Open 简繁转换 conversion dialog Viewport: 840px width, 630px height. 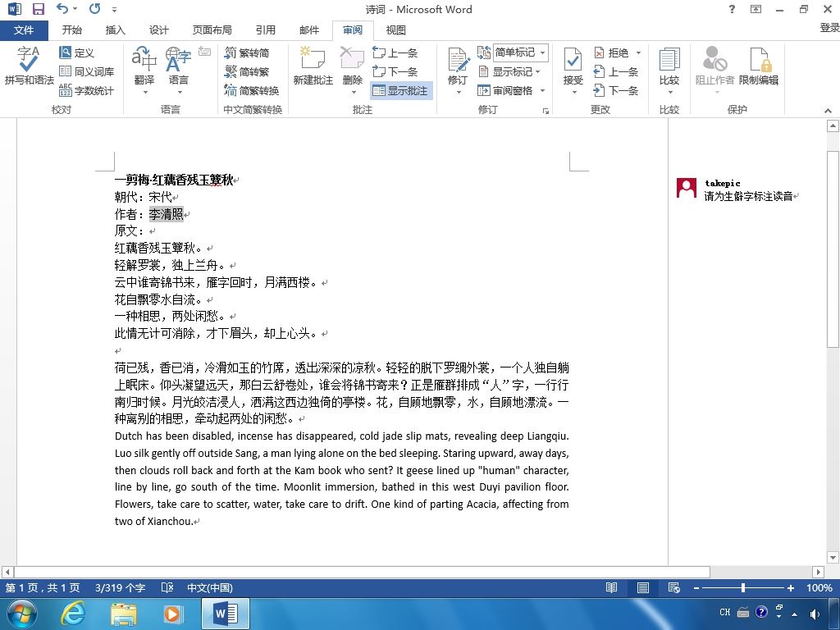(252, 90)
